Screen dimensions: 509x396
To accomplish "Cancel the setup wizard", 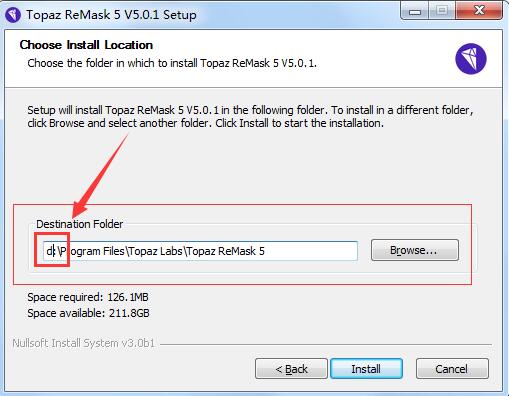I will click(452, 369).
